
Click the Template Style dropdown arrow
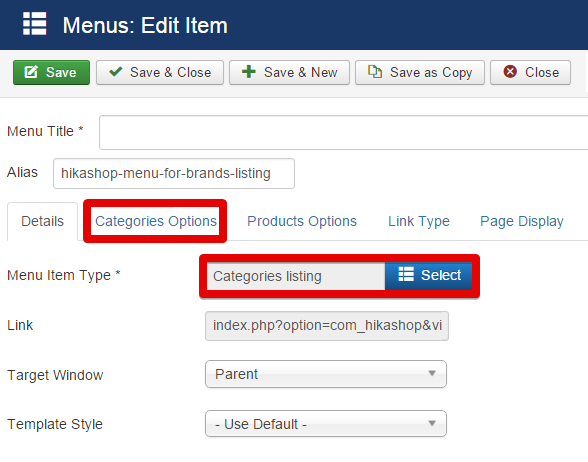point(432,423)
